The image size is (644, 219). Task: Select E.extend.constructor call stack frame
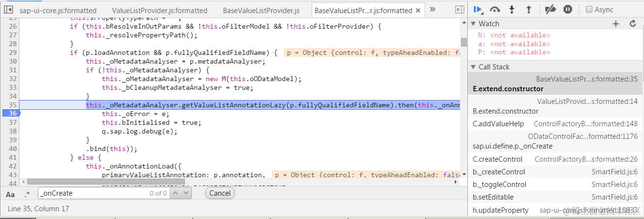point(555,84)
